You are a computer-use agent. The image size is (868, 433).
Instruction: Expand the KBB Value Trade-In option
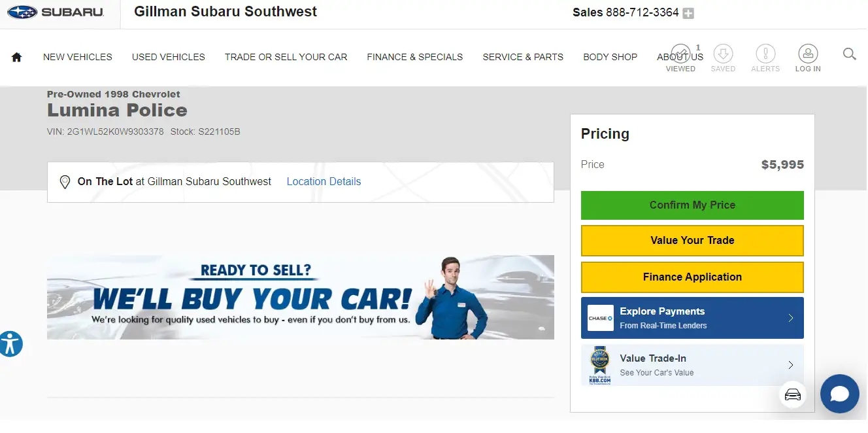(692, 365)
